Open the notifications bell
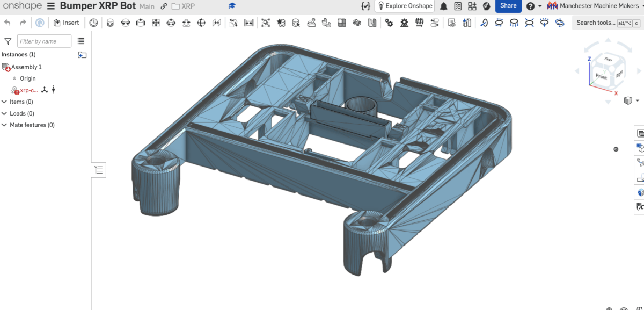 tap(444, 6)
